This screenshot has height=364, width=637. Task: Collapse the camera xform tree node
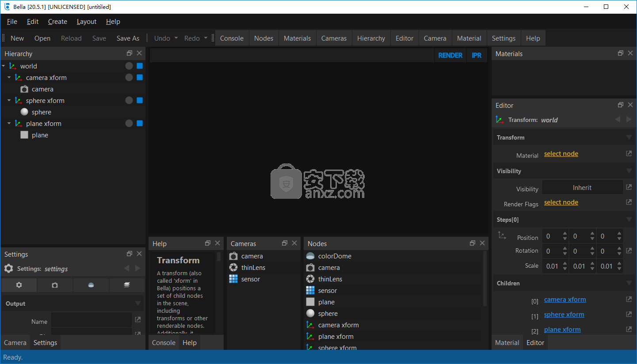[x=9, y=78]
